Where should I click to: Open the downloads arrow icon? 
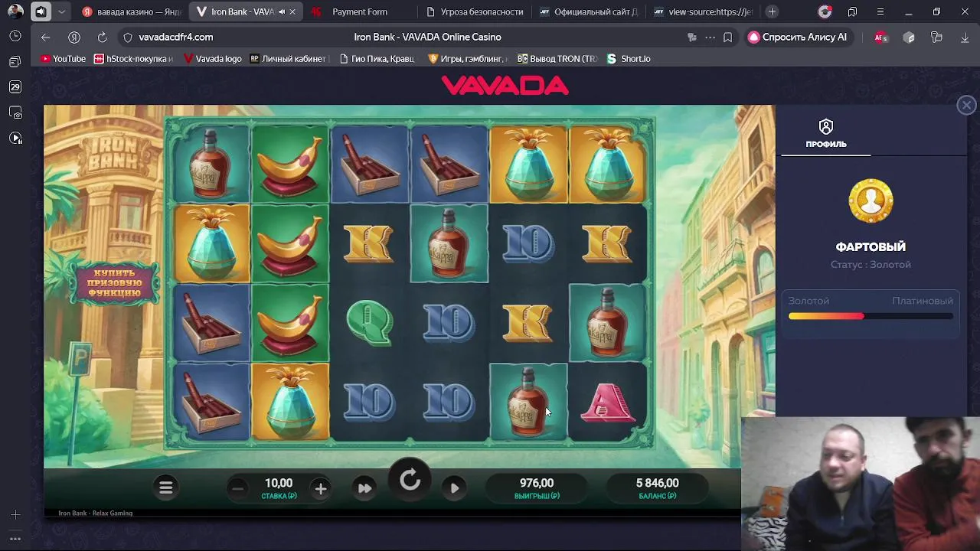click(x=965, y=37)
